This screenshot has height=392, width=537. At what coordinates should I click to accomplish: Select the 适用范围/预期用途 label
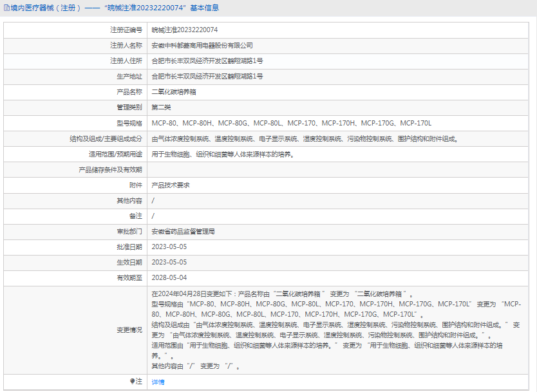(115, 154)
